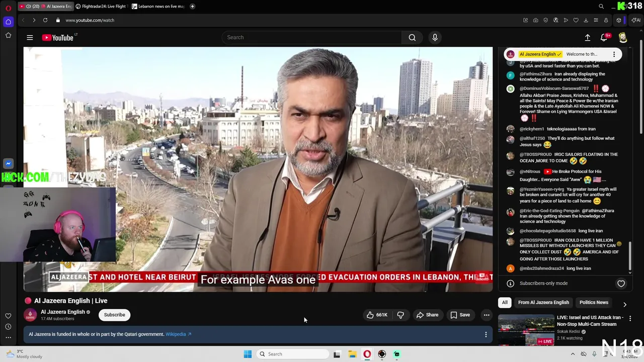Open the Windows Start menu
This screenshot has width=644, height=362.
pyautogui.click(x=248, y=354)
